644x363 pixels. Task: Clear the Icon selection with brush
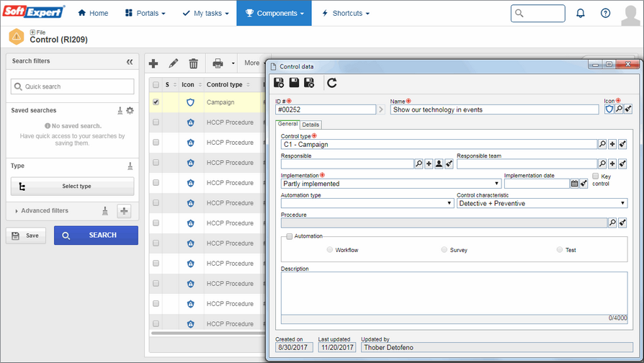(628, 109)
